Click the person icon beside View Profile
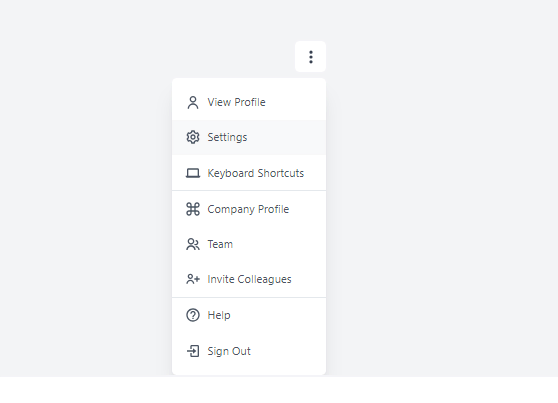Viewport: 558px width, 403px height. (193, 102)
